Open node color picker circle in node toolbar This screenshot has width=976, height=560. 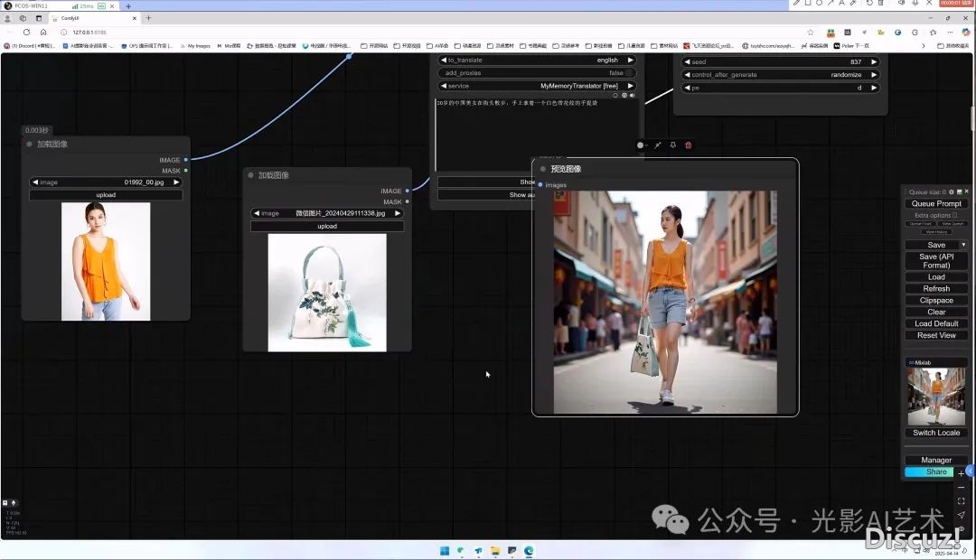click(x=641, y=145)
